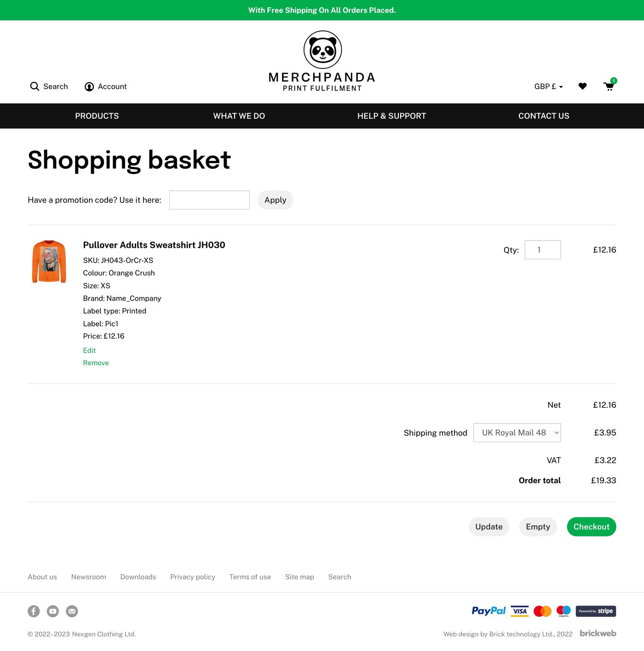This screenshot has height=651, width=644.
Task: Open the shopping cart icon
Action: (x=609, y=86)
